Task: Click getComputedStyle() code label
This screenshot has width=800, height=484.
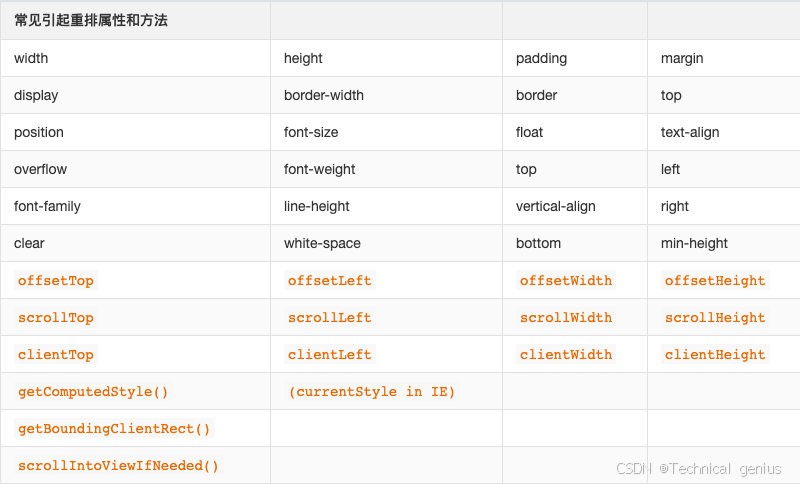Action: (93, 392)
